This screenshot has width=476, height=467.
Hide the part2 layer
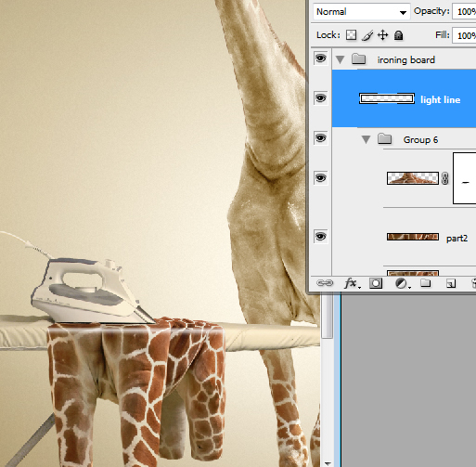tap(321, 237)
